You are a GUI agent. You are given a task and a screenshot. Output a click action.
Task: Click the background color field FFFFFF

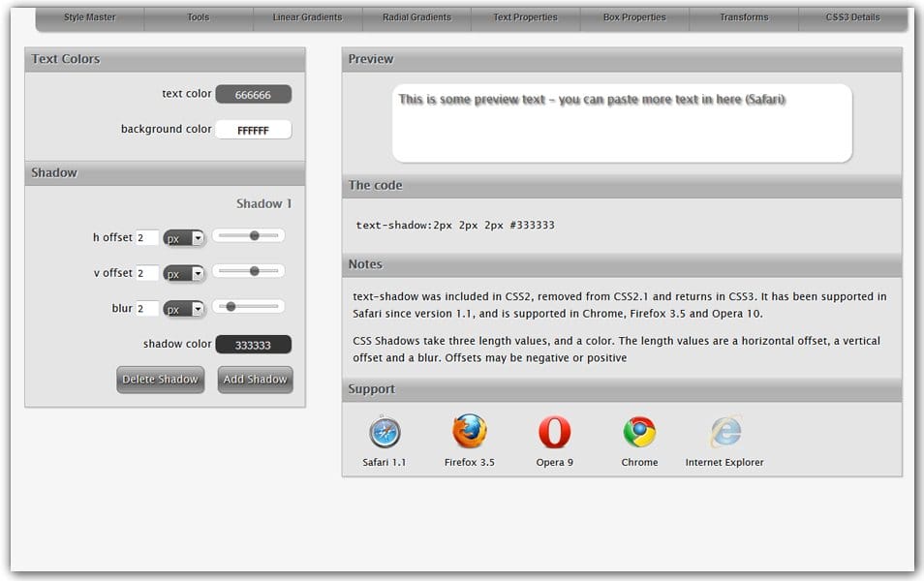[253, 130]
